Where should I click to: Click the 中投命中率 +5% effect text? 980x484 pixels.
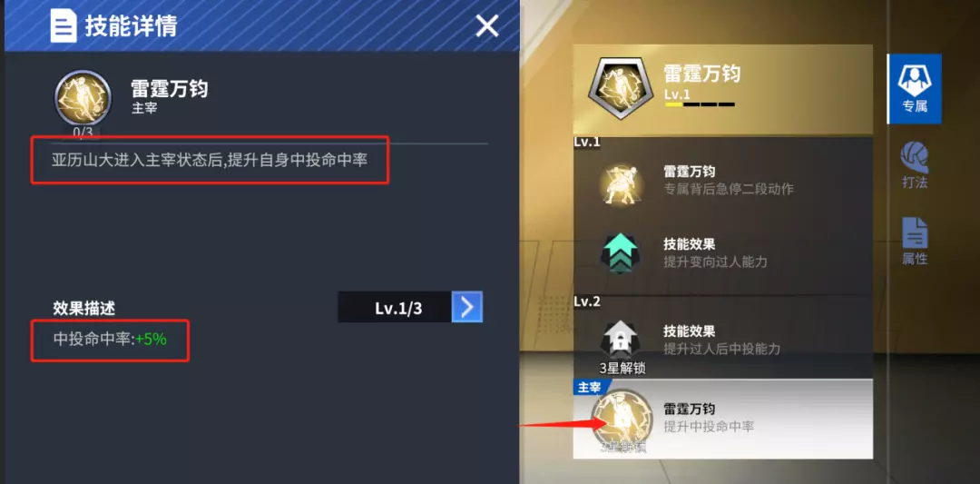[x=110, y=340]
